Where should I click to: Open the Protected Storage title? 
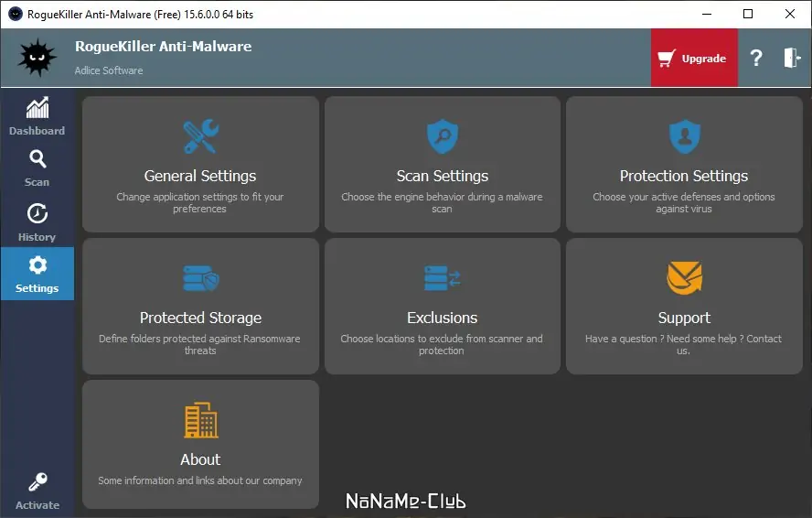[x=200, y=318]
